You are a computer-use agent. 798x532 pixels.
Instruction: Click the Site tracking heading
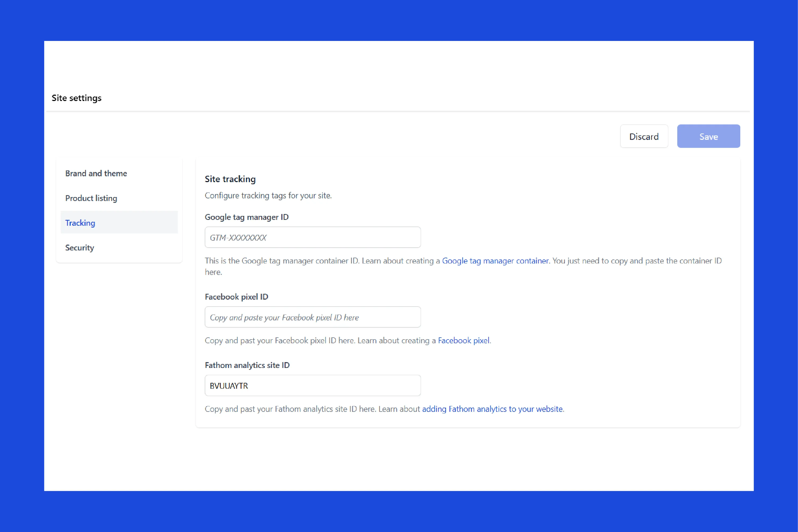[230, 179]
